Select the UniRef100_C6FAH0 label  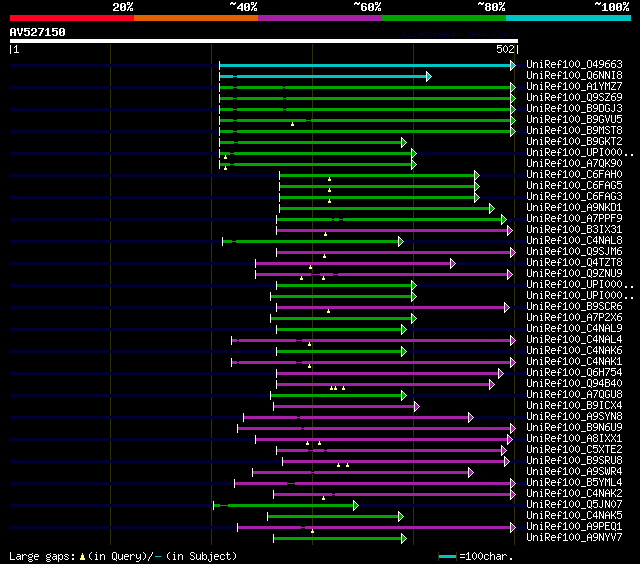coord(574,175)
